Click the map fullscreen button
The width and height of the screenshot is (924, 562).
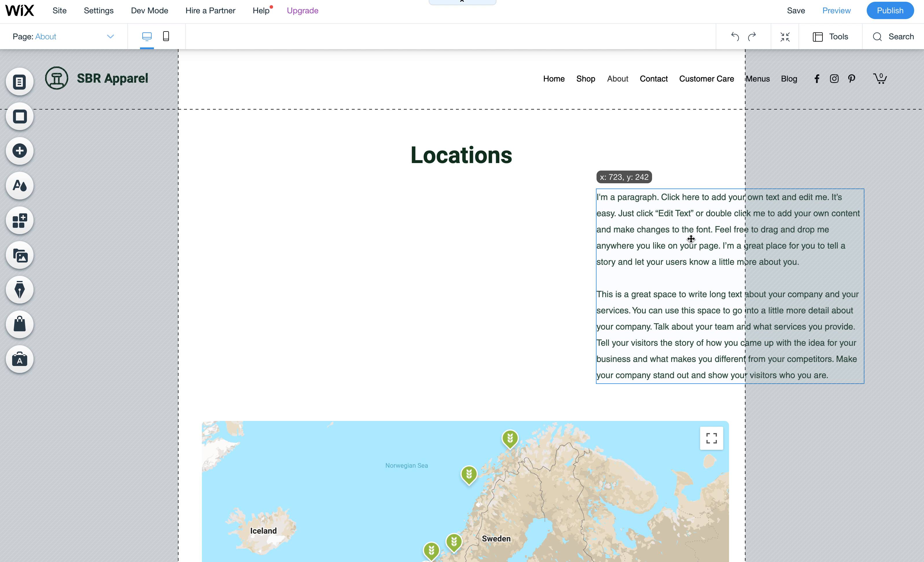(x=711, y=438)
